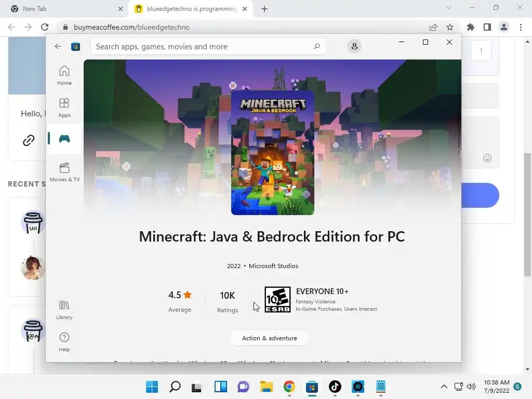The image size is (532, 399).
Task: Close the New Tab tab
Action: click(121, 9)
